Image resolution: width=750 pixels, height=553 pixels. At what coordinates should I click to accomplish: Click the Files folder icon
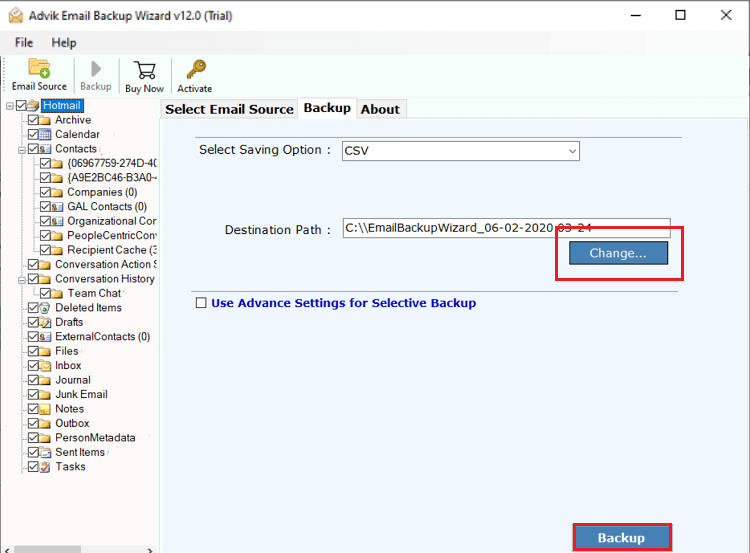45,351
